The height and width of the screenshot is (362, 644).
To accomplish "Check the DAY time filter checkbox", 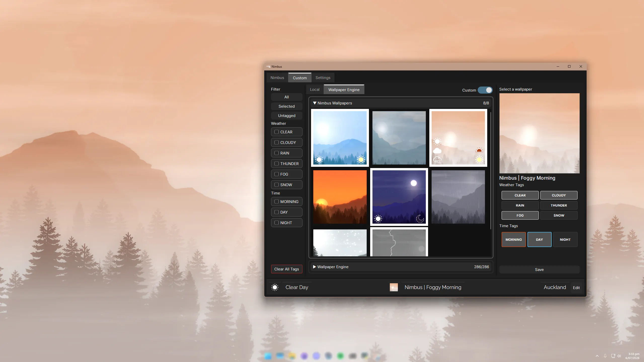I will tap(277, 212).
